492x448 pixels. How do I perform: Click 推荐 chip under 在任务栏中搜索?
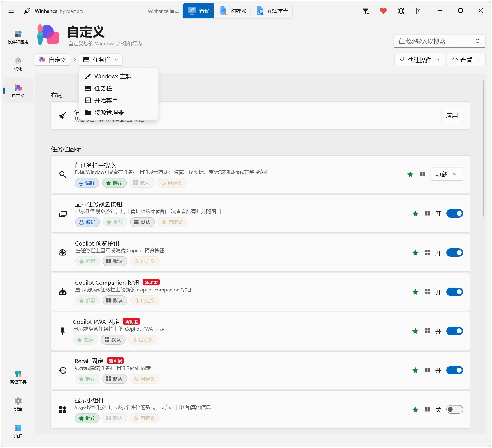pyautogui.click(x=114, y=183)
